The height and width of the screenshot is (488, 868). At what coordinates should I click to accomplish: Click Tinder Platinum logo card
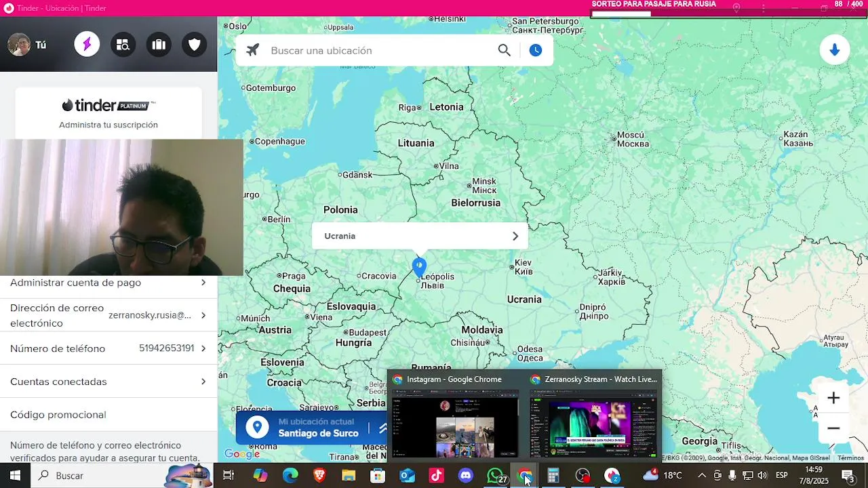click(108, 105)
